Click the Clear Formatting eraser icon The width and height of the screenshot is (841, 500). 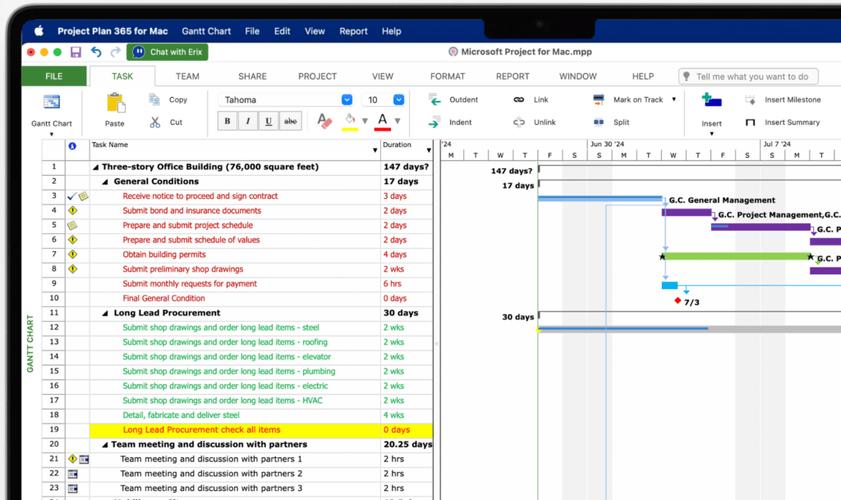324,121
